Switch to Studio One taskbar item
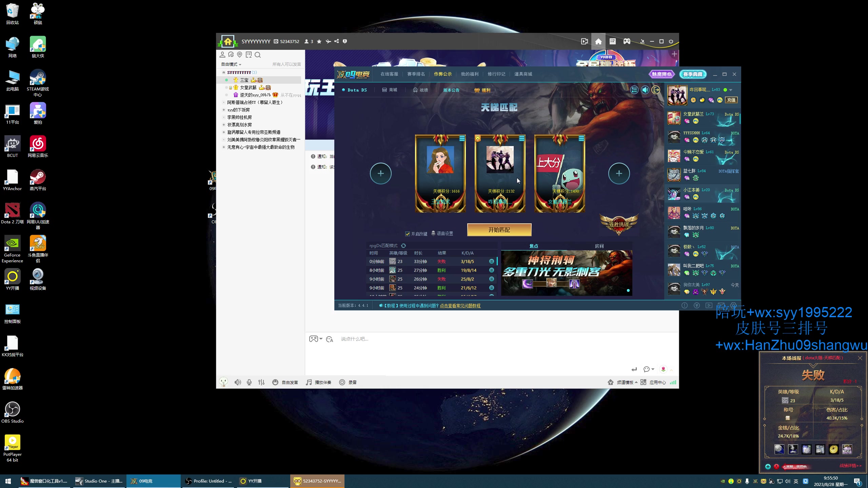 point(99,481)
